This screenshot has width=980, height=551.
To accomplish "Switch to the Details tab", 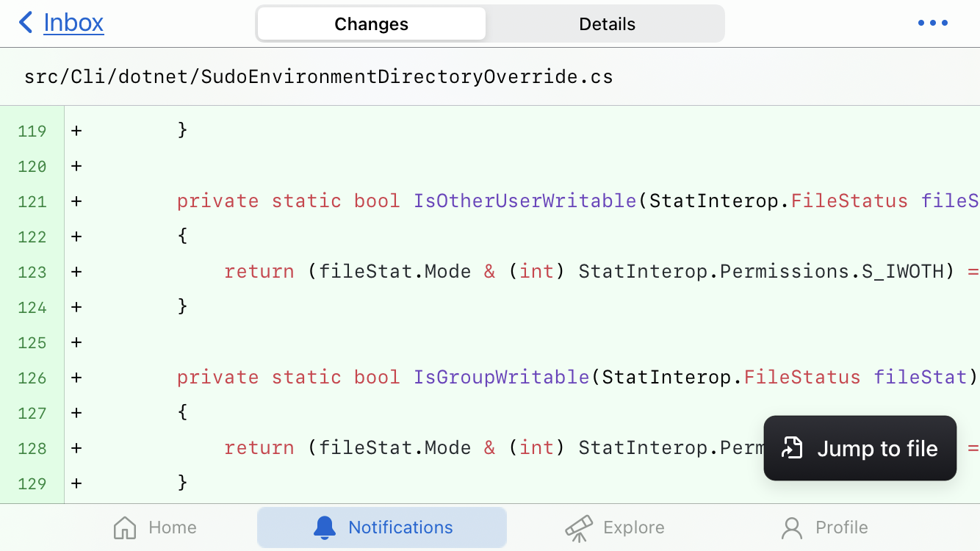I will point(607,24).
